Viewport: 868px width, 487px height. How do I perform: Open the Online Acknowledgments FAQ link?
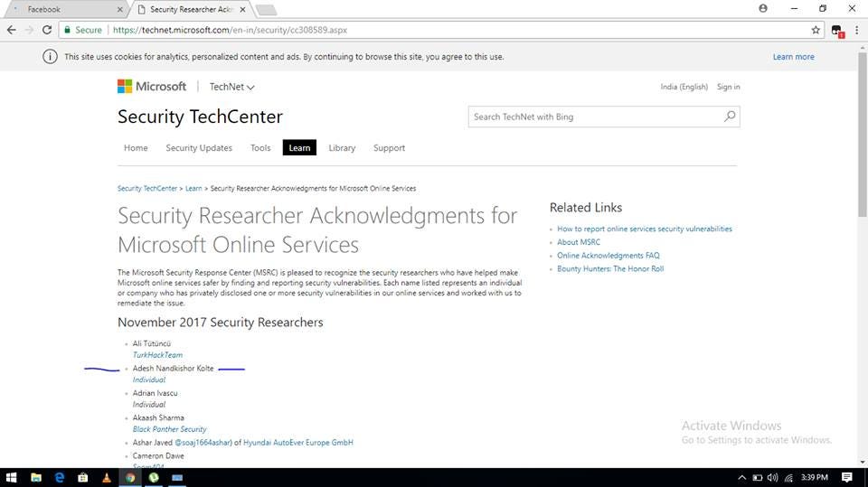609,255
